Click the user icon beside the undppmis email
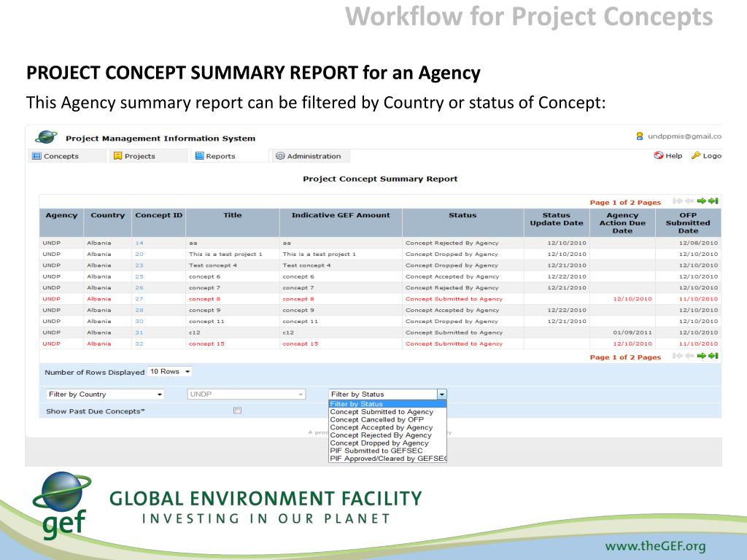This screenshot has height=560, width=747. [x=639, y=136]
